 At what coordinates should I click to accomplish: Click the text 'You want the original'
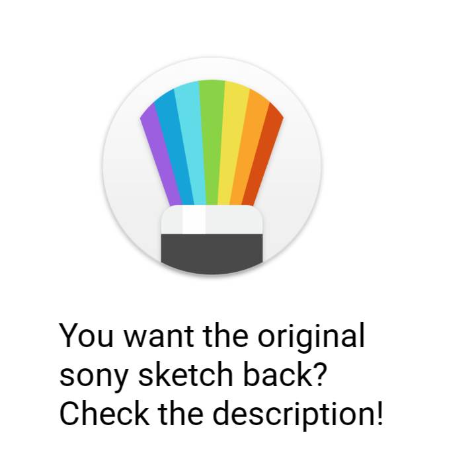pyautogui.click(x=212, y=335)
